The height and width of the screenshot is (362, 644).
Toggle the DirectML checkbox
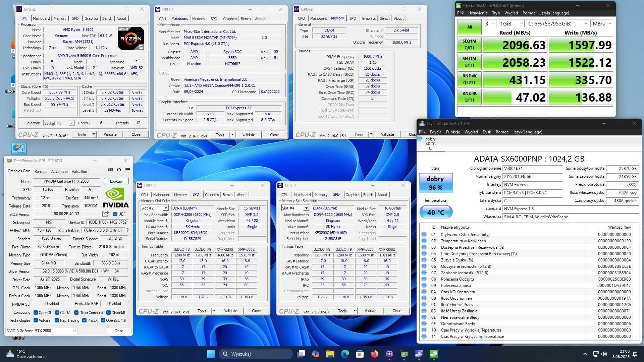[108, 312]
